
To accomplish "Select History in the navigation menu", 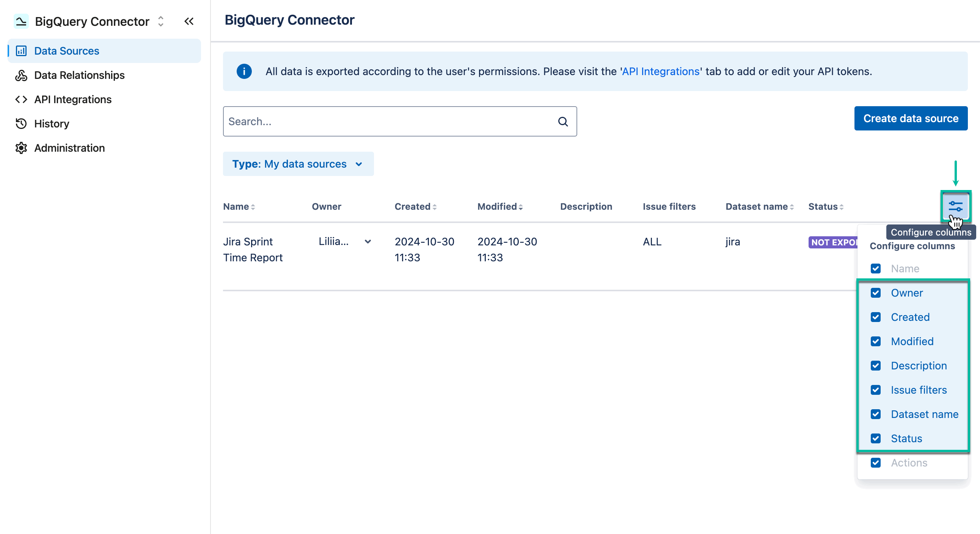I will point(51,123).
